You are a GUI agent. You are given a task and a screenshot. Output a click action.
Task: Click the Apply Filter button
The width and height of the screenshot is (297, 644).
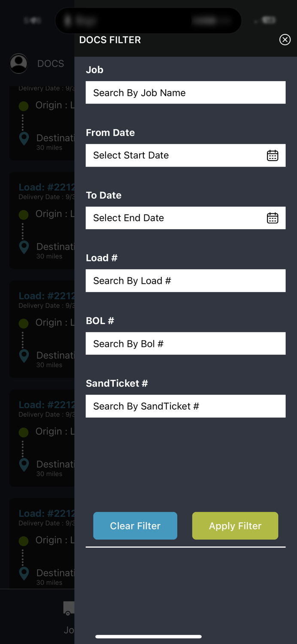[x=235, y=526]
